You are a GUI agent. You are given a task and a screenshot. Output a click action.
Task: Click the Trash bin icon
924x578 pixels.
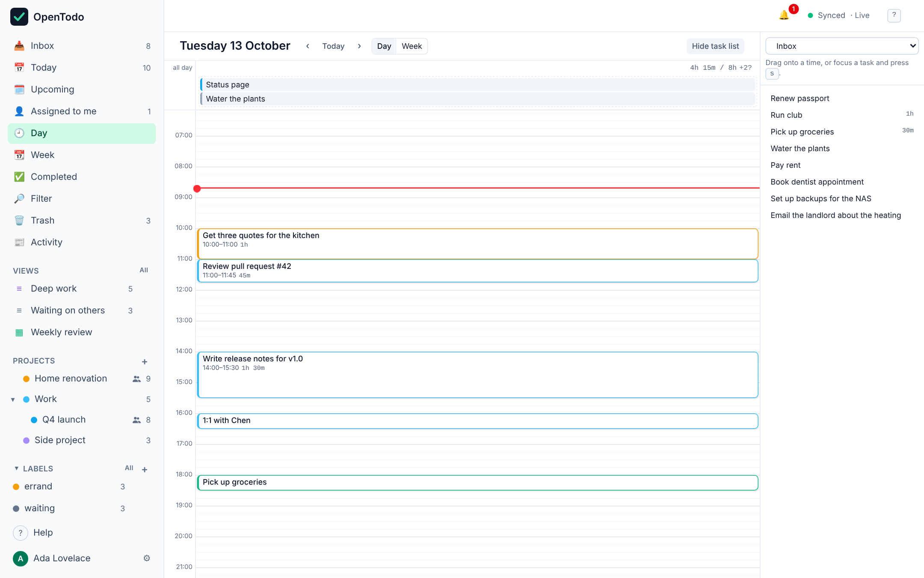pos(19,220)
